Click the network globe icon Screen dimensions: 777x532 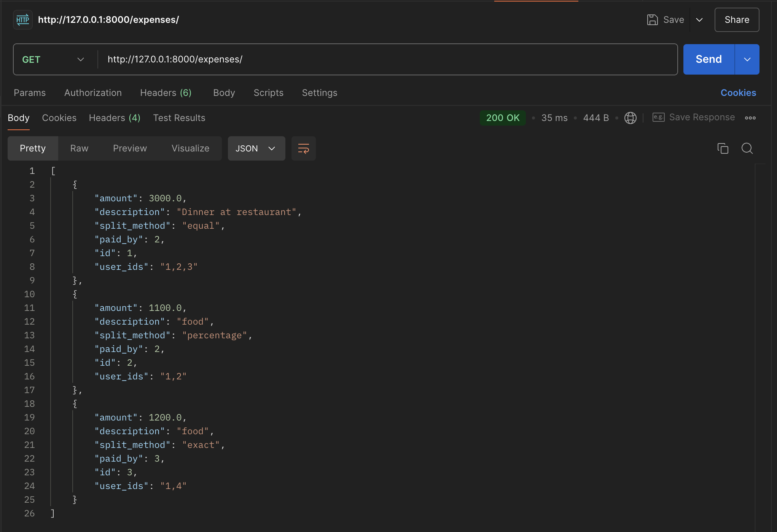coord(630,118)
